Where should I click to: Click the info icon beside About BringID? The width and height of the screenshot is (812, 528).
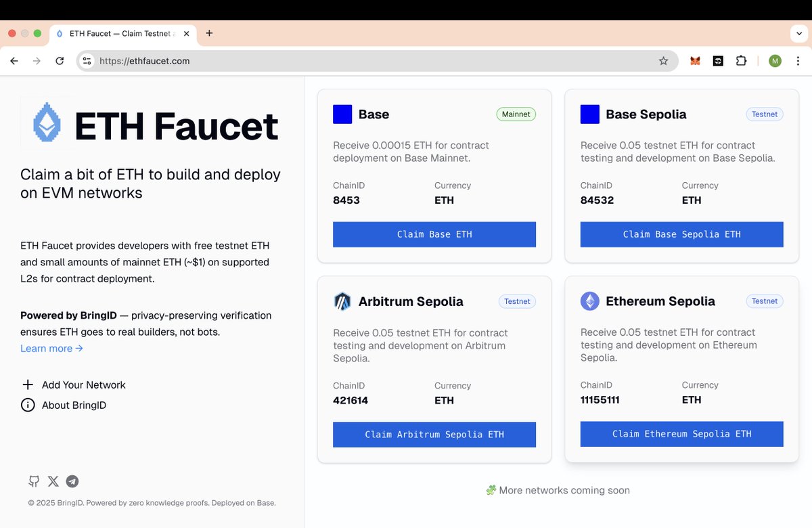28,405
